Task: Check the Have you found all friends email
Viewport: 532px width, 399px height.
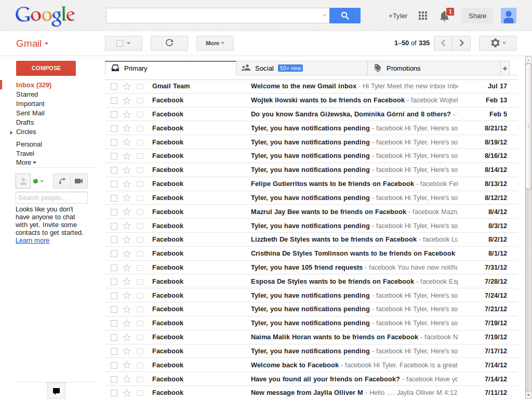Action: pos(114,379)
